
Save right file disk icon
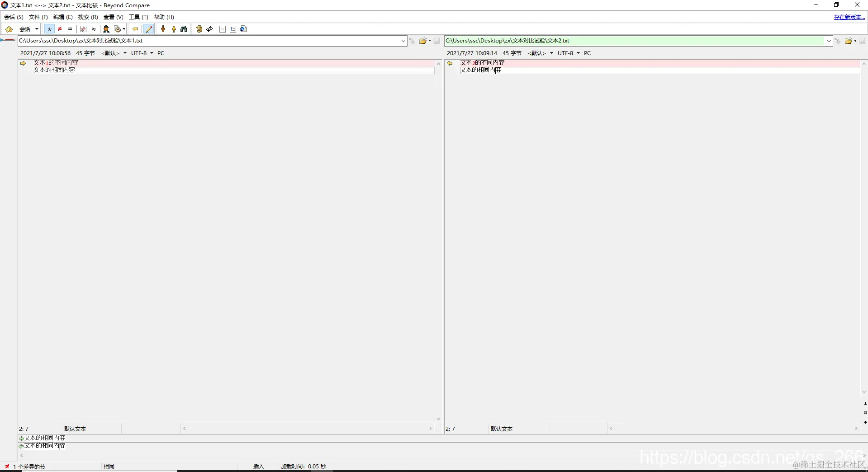(863, 41)
